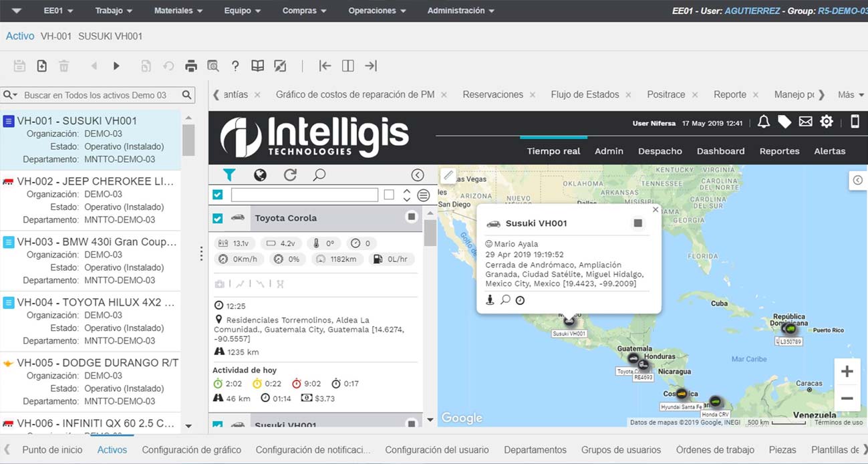Click the Susuki VH001 map marker
The height and width of the screenshot is (464, 868).
(x=569, y=321)
